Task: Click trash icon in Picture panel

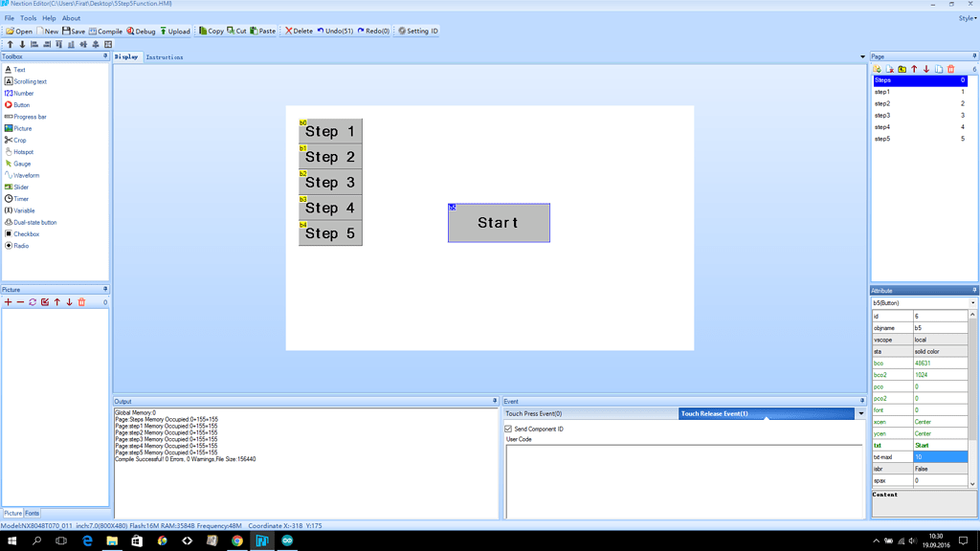Action: 81,302
